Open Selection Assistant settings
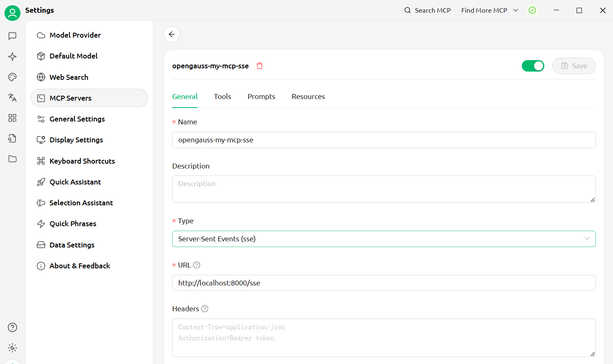Screen dimensions: 613x364 89,203
